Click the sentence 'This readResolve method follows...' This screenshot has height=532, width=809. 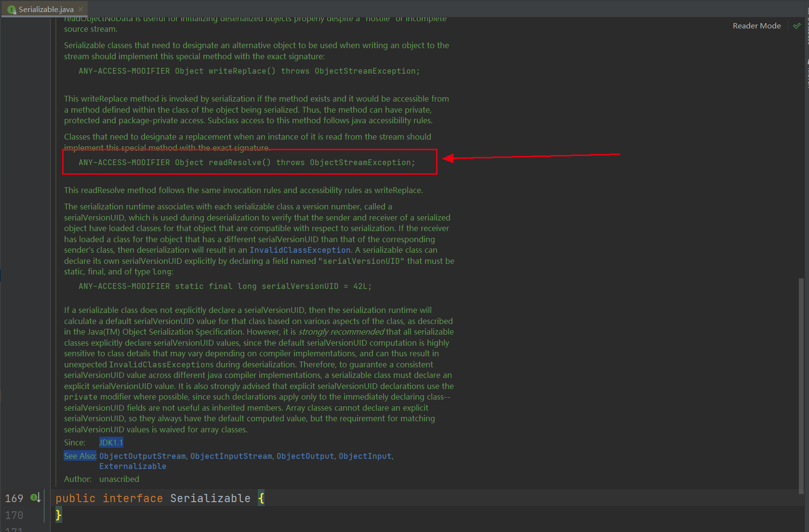click(x=243, y=190)
